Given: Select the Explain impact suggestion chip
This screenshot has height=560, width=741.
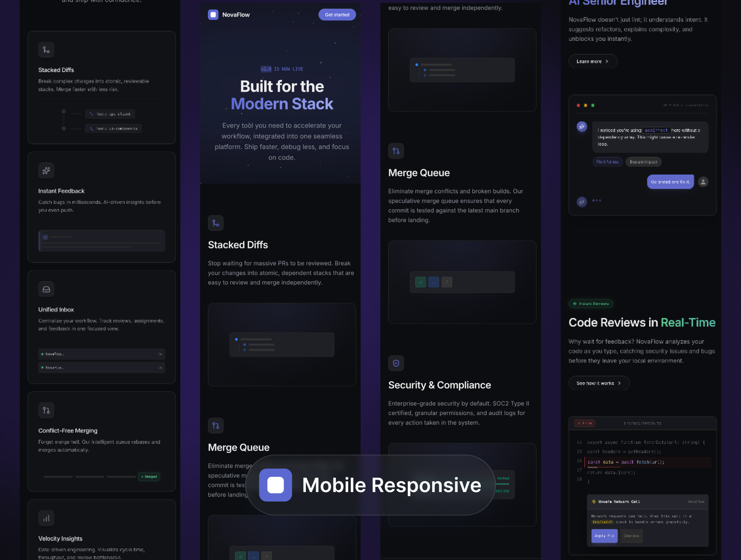Looking at the screenshot, I should coord(643,162).
